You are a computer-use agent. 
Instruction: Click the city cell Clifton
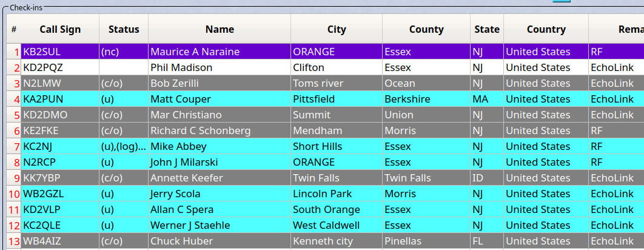(x=337, y=67)
